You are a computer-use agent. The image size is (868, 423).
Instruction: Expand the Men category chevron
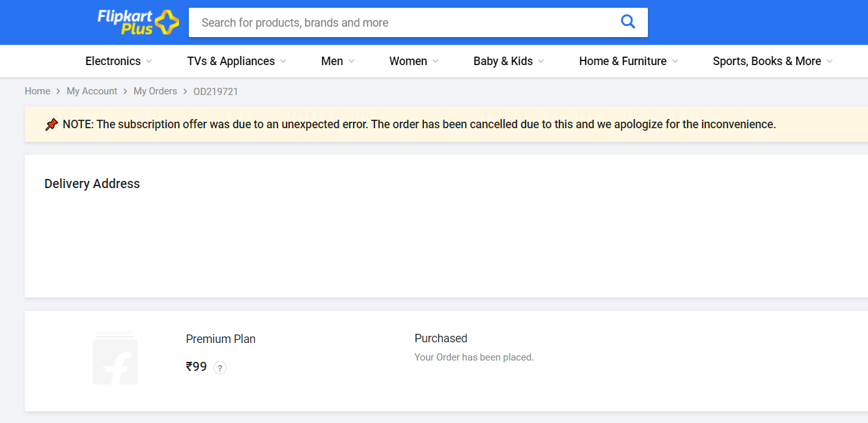352,61
